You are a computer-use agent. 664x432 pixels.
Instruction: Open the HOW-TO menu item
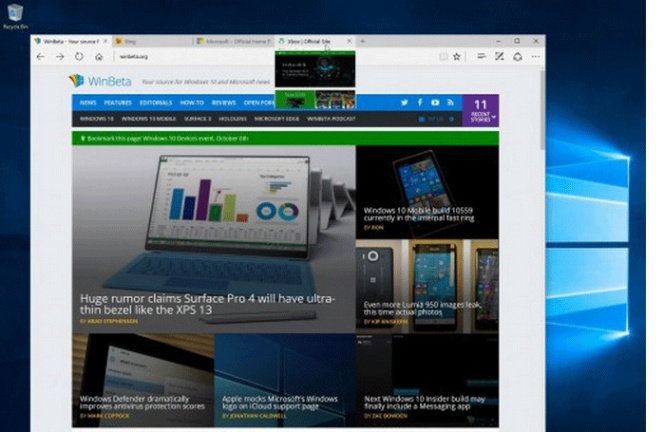(x=192, y=102)
